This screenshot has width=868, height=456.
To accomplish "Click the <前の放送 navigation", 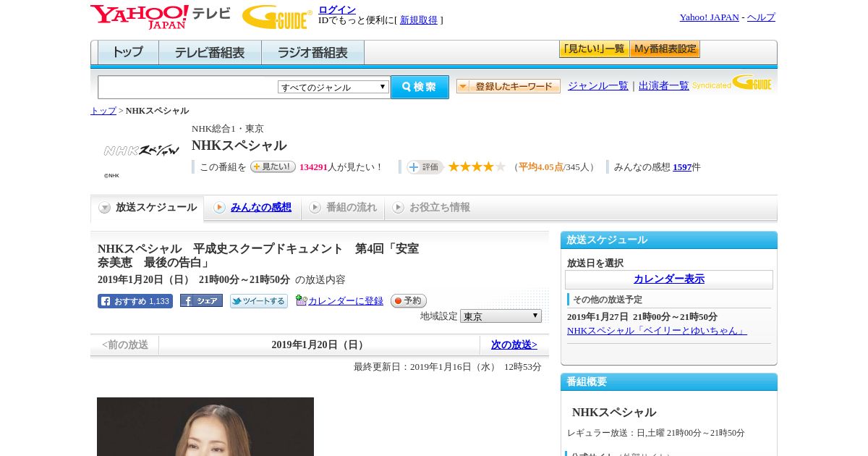I will click(125, 345).
